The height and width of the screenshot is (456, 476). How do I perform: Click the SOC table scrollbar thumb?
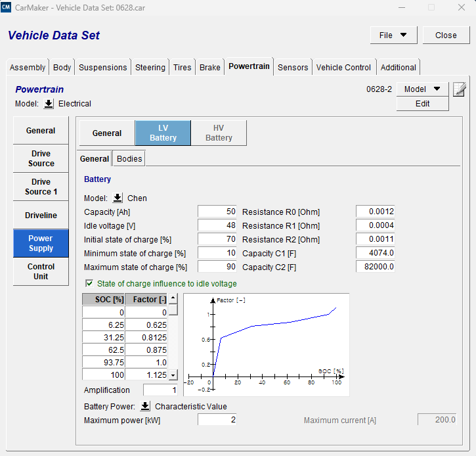tap(173, 309)
